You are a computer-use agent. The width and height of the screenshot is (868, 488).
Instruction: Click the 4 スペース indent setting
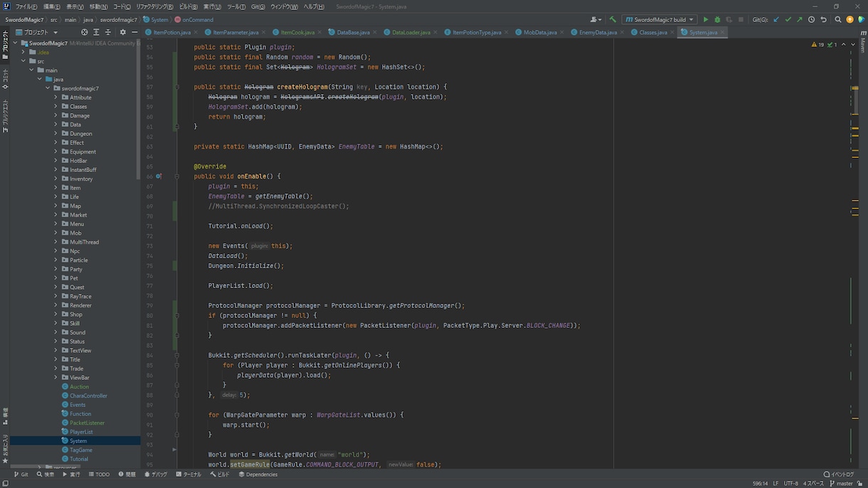(x=814, y=484)
